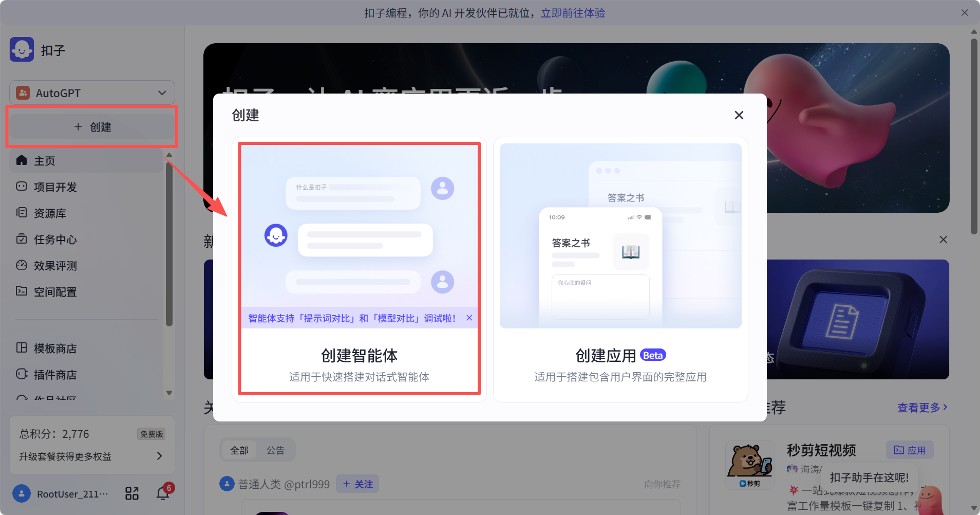Click the 应用 tag on 秒剪短视频
This screenshot has height=515, width=980.
[x=910, y=450]
